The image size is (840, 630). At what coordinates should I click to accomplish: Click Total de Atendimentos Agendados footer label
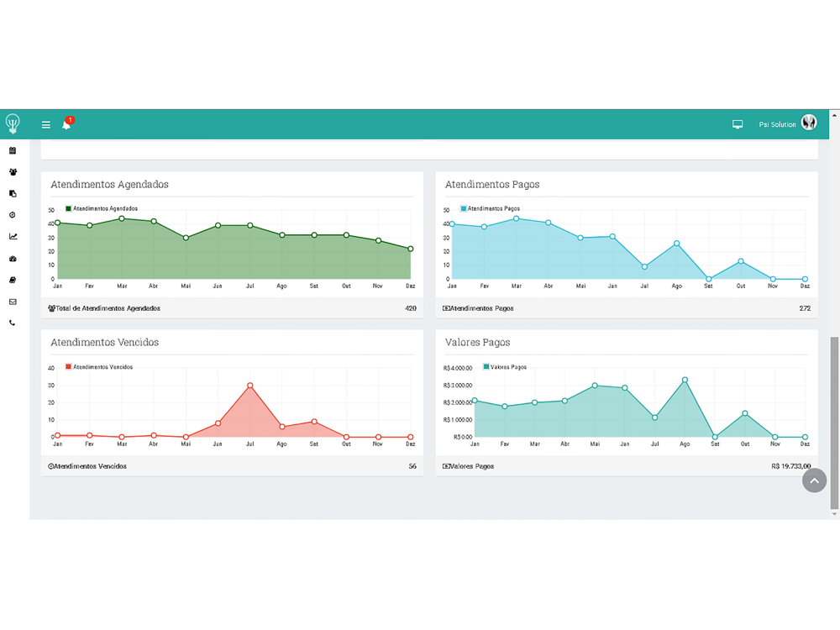pyautogui.click(x=108, y=308)
